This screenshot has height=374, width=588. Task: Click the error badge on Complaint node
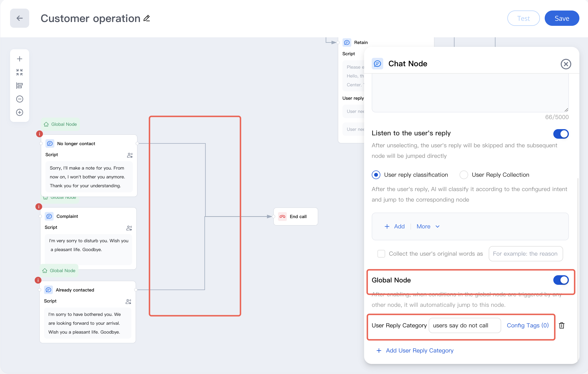pyautogui.click(x=39, y=207)
